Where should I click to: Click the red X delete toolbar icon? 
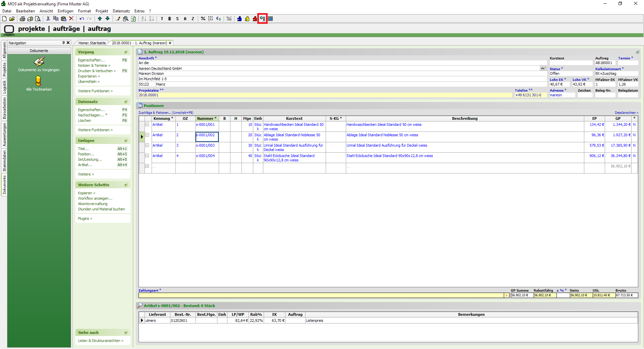(x=71, y=19)
